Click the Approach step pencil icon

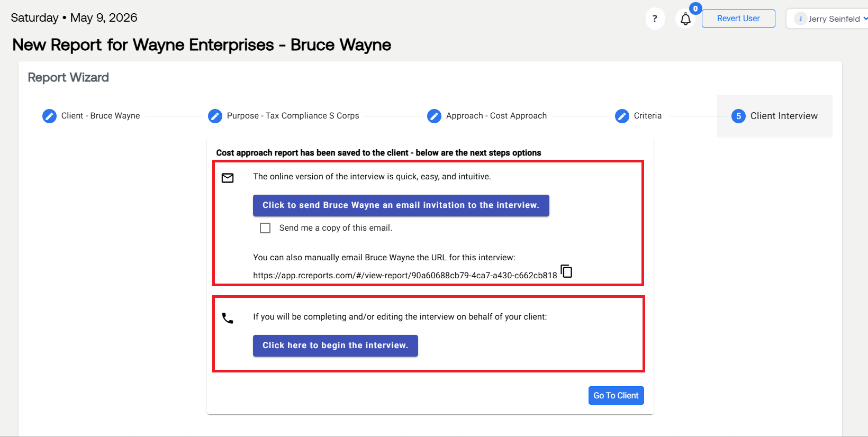tap(434, 116)
